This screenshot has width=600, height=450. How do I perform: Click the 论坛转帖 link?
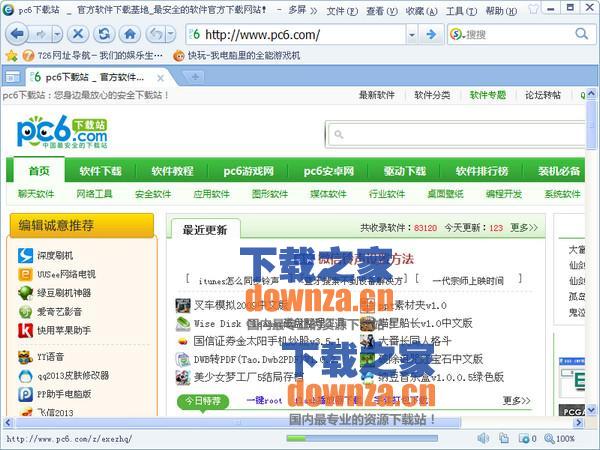pos(543,95)
